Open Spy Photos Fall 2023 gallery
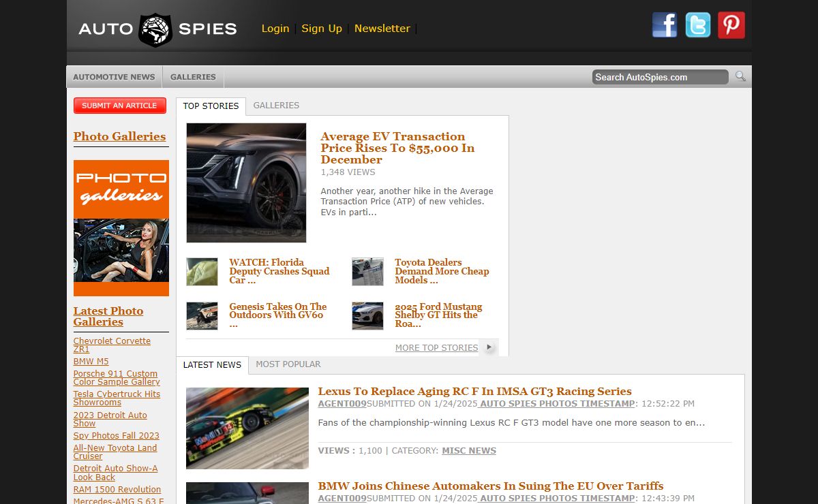Viewport: 818px width, 504px height. [x=117, y=436]
